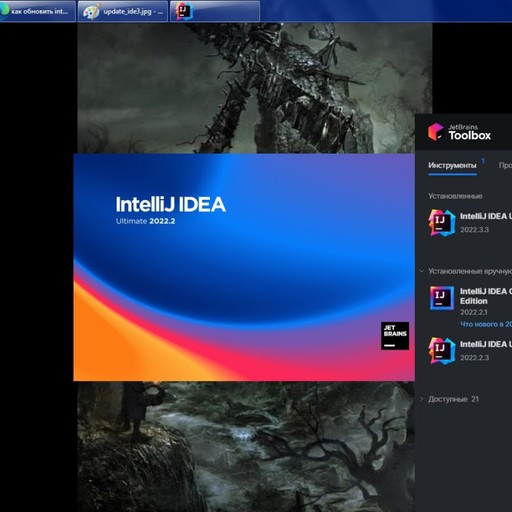Click the Toolbox tools update badge 1
This screenshot has width=512, height=512.
point(483,161)
